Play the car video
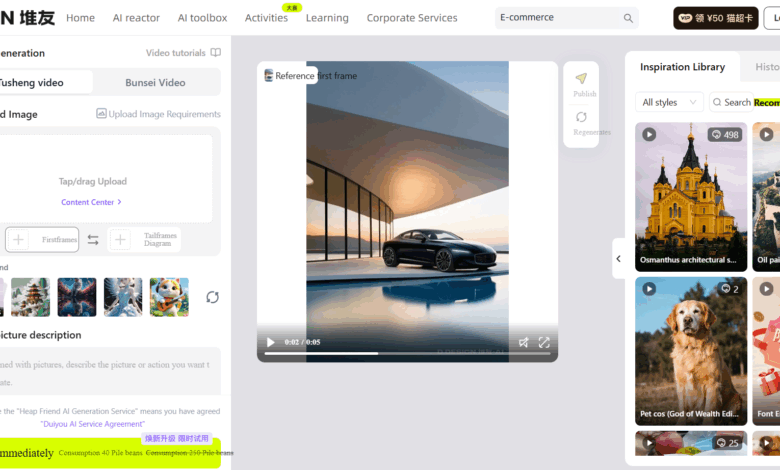The height and width of the screenshot is (470, 780). tap(270, 342)
